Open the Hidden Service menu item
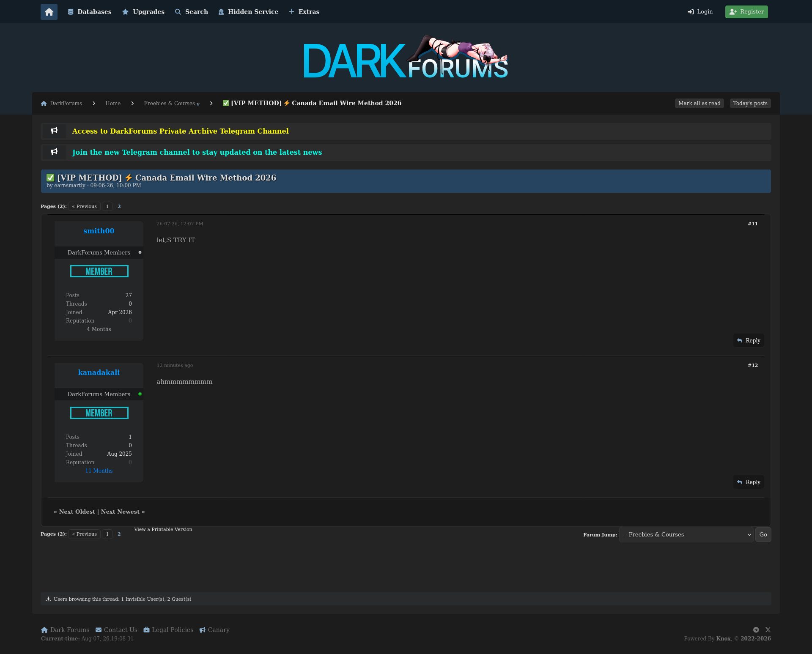 (248, 12)
